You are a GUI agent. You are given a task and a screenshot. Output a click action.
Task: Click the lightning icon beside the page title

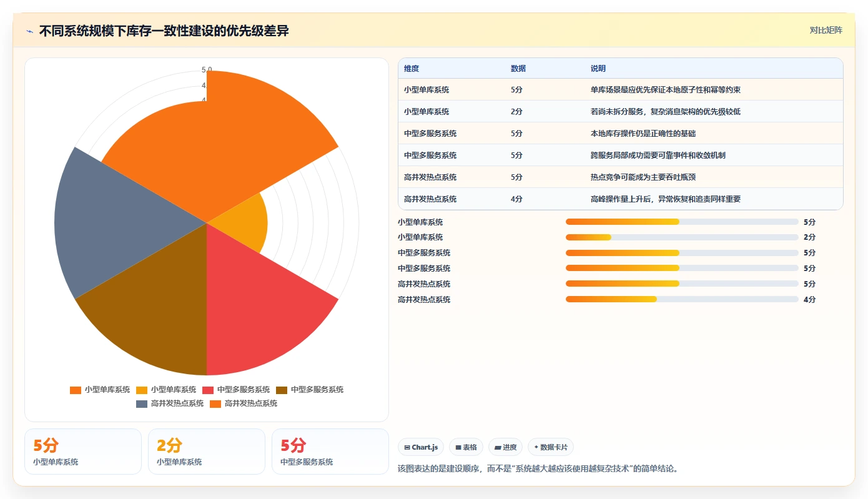[x=30, y=31]
